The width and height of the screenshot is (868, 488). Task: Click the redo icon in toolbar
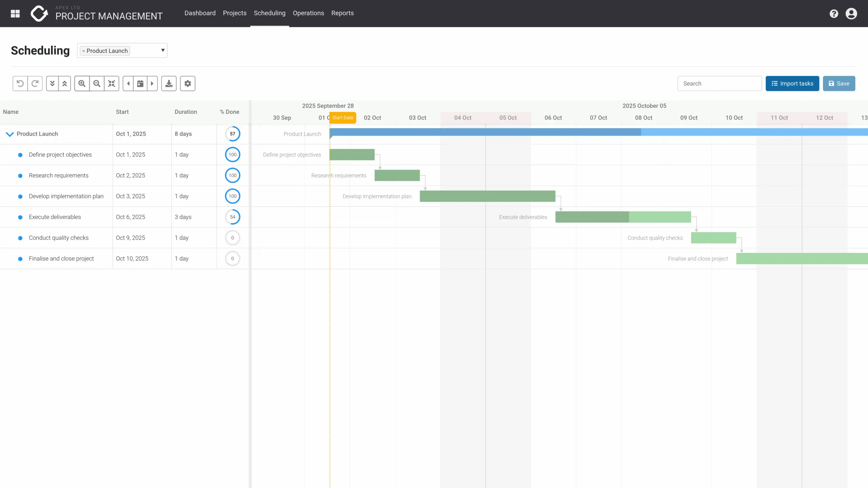tap(35, 83)
